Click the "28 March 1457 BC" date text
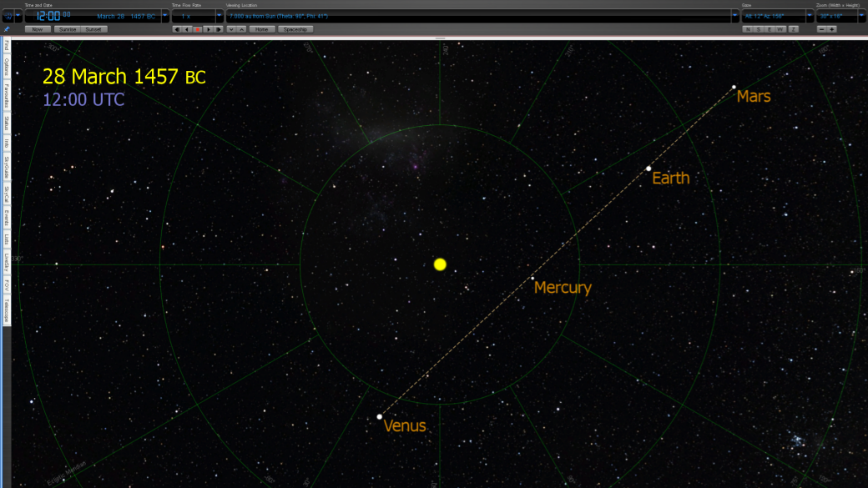This screenshot has width=868, height=488. pyautogui.click(x=124, y=77)
